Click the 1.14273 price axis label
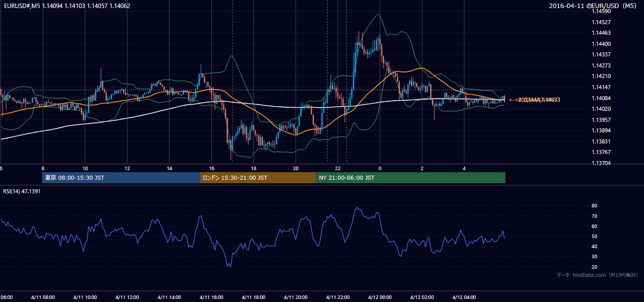Viewport: 644px width, 302px height. pyautogui.click(x=602, y=65)
